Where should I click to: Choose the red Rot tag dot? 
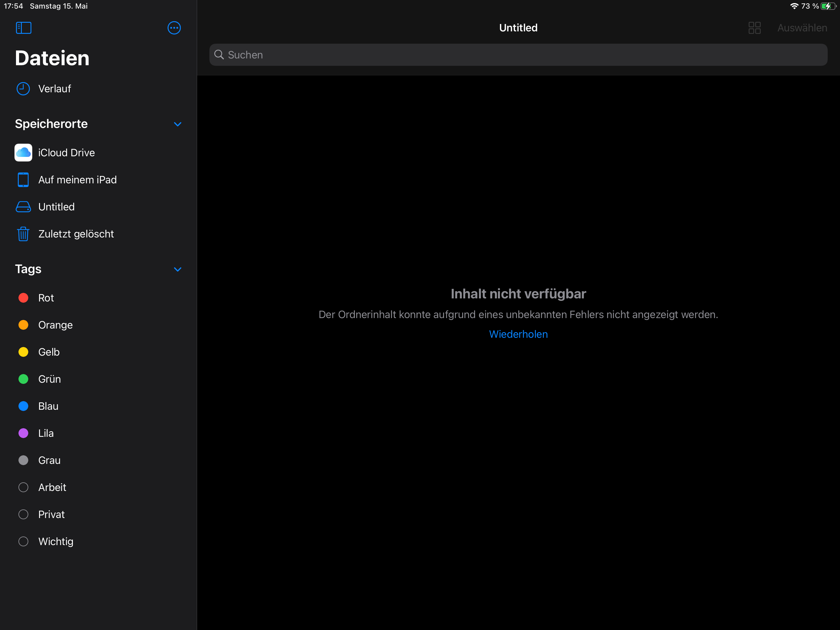(23, 298)
